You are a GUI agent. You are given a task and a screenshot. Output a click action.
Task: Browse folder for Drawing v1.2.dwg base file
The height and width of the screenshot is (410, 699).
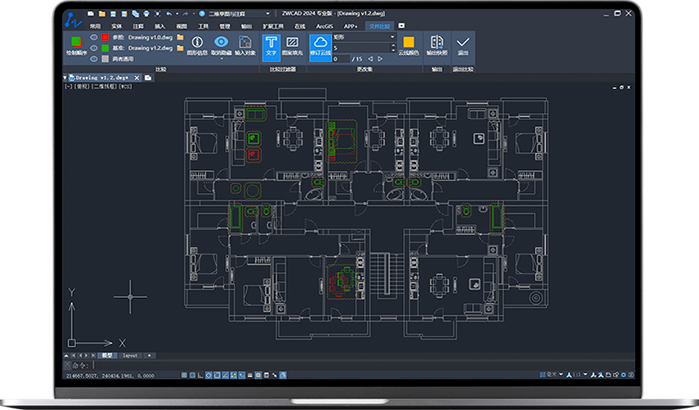[x=180, y=48]
